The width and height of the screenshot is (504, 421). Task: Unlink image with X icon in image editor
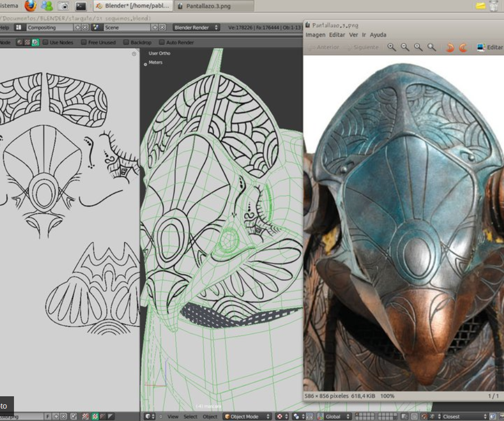click(63, 417)
